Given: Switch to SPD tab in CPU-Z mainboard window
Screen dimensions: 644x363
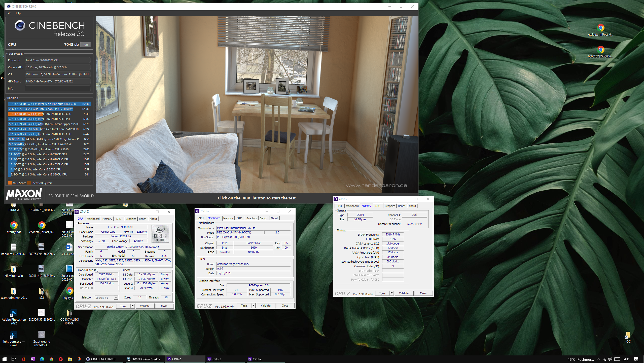Looking at the screenshot, I should pyautogui.click(x=239, y=218).
